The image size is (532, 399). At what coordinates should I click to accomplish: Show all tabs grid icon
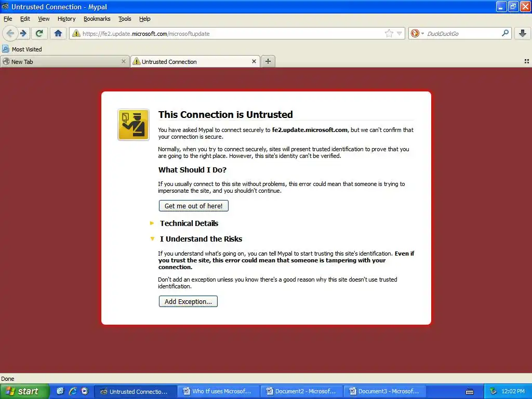coord(527,61)
